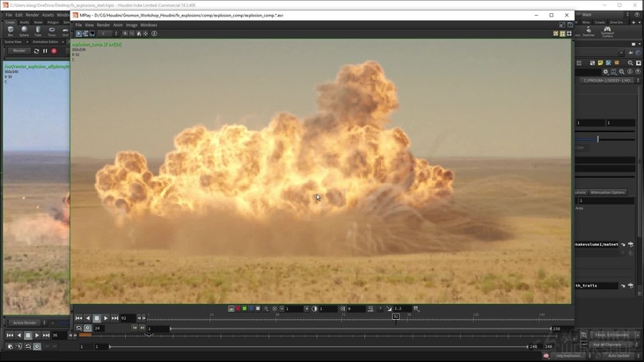This screenshot has height=362, width=644.
Task: Toggle the green channel in MPlay
Action: click(245, 308)
